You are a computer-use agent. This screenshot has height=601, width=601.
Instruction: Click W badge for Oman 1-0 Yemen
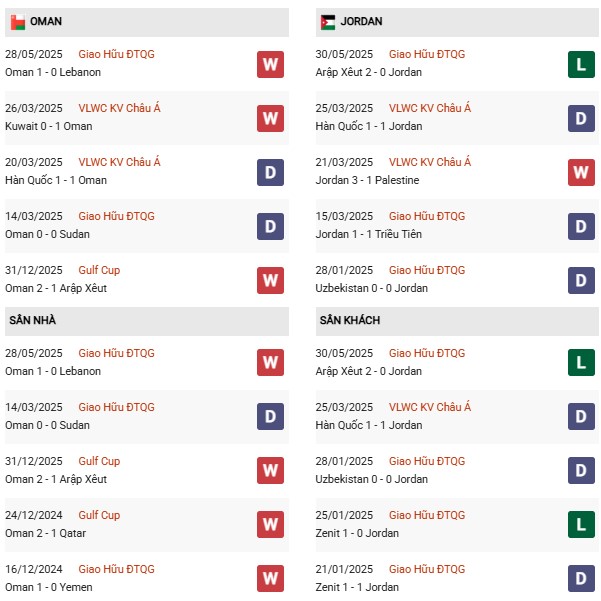(270, 578)
